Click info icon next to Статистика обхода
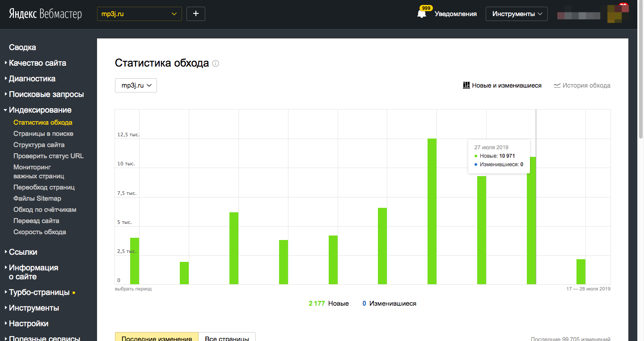The height and width of the screenshot is (341, 644). coord(216,63)
